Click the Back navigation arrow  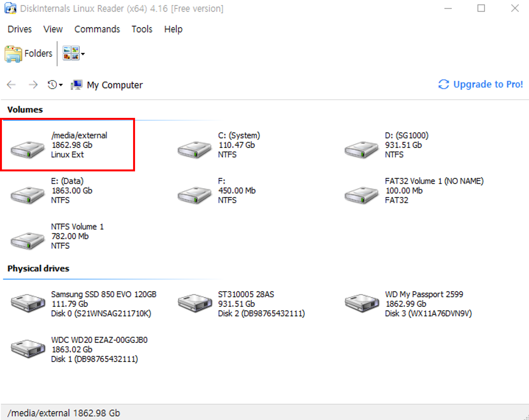[11, 85]
